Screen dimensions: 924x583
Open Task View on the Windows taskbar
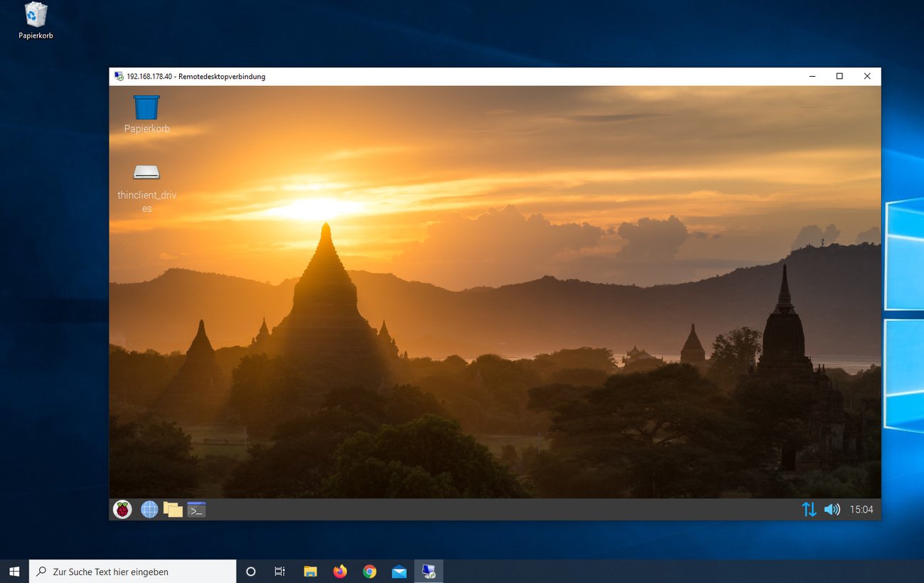[279, 572]
